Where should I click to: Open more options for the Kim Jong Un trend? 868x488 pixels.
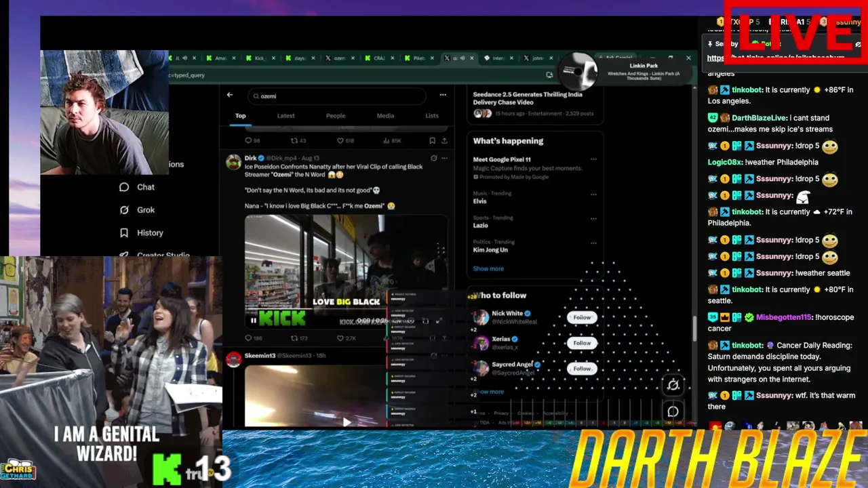593,243
